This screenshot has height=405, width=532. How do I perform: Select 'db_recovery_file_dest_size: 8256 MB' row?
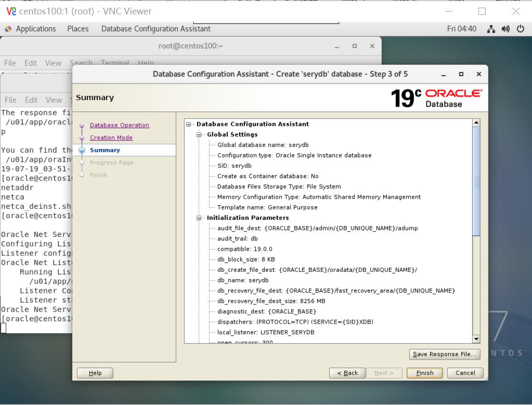click(271, 301)
